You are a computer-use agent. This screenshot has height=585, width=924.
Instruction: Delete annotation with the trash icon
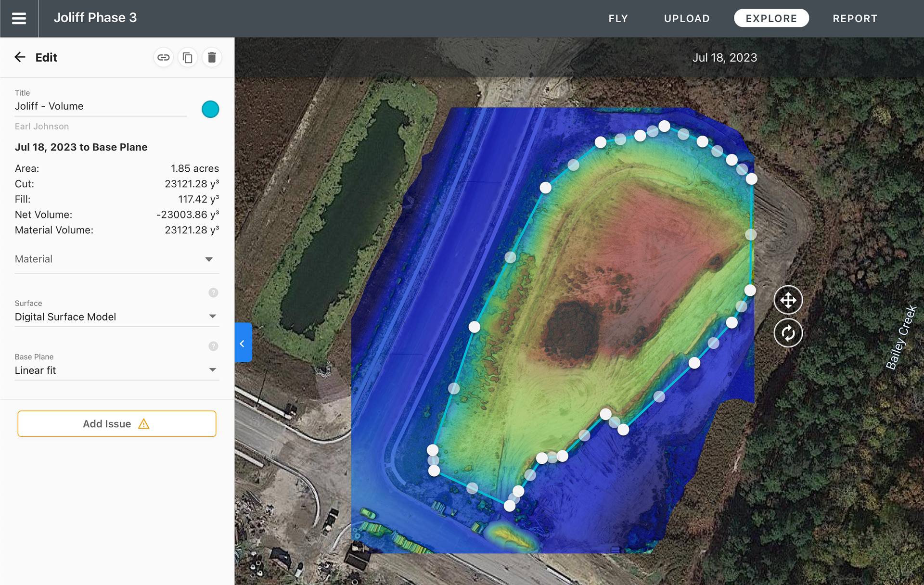click(x=212, y=58)
